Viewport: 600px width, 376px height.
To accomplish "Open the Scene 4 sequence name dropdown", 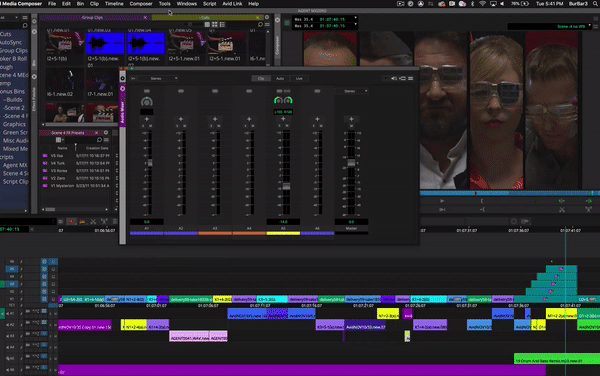I will 590,26.
